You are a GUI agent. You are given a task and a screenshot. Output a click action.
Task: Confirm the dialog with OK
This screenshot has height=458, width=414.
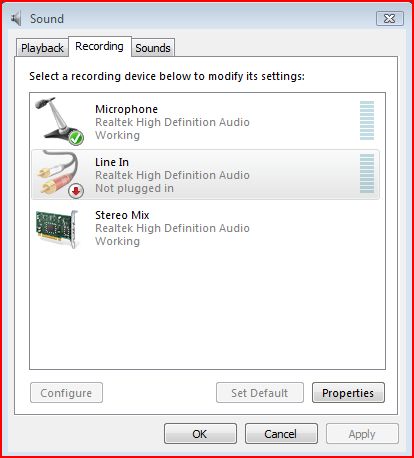pos(200,434)
